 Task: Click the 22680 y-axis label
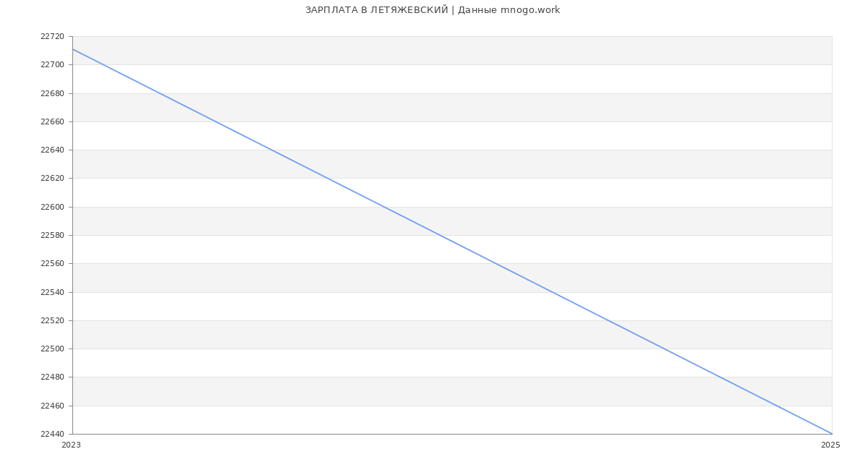click(x=52, y=93)
